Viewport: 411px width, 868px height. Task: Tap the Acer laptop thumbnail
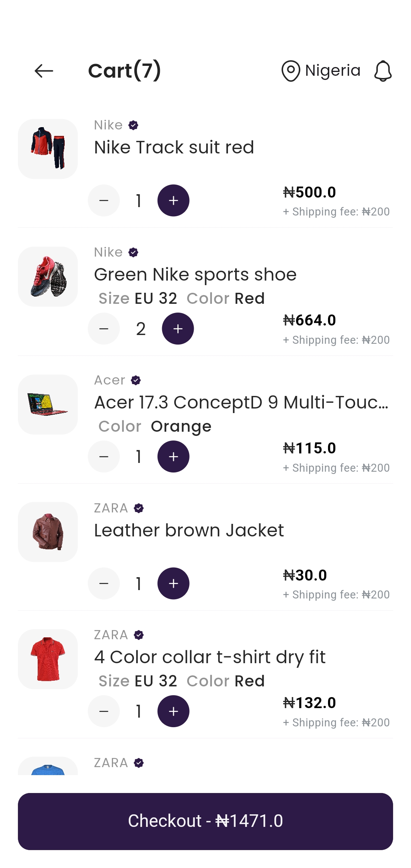pos(48,404)
